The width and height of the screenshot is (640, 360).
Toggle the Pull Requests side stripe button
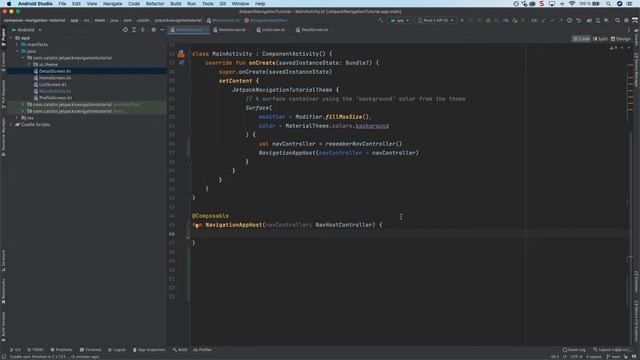click(x=3, y=94)
